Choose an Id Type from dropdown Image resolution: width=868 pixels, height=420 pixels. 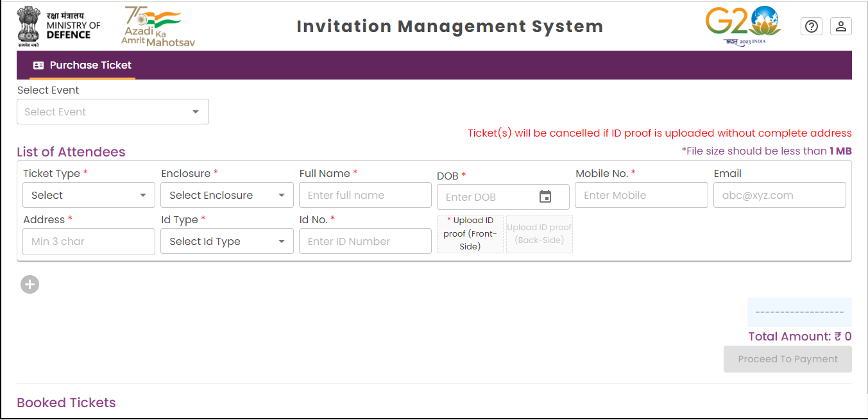tap(226, 242)
